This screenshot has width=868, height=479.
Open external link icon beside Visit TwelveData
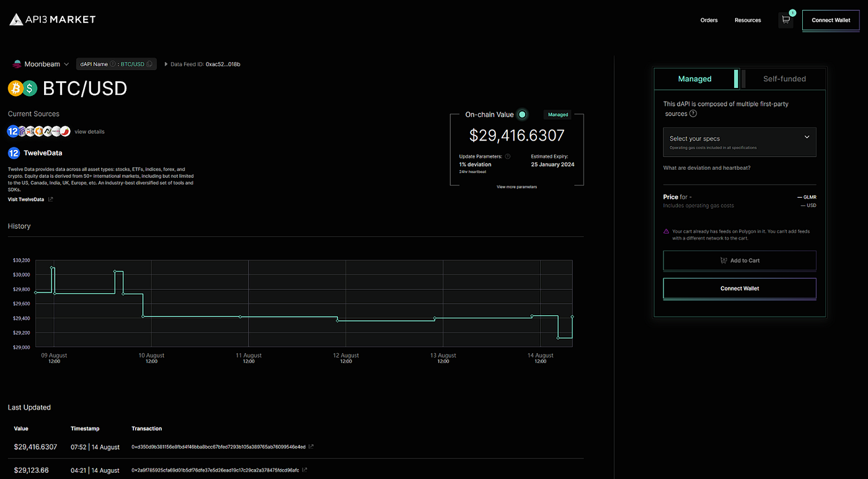51,200
